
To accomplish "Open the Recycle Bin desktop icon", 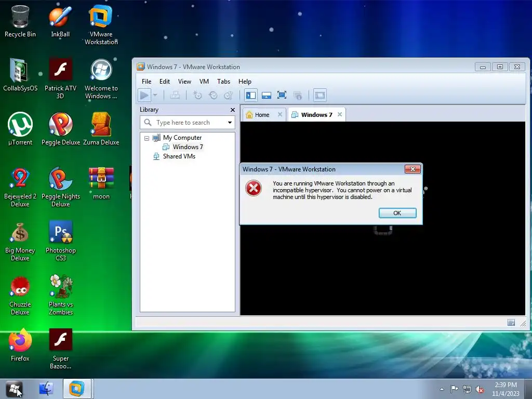I will (20, 21).
